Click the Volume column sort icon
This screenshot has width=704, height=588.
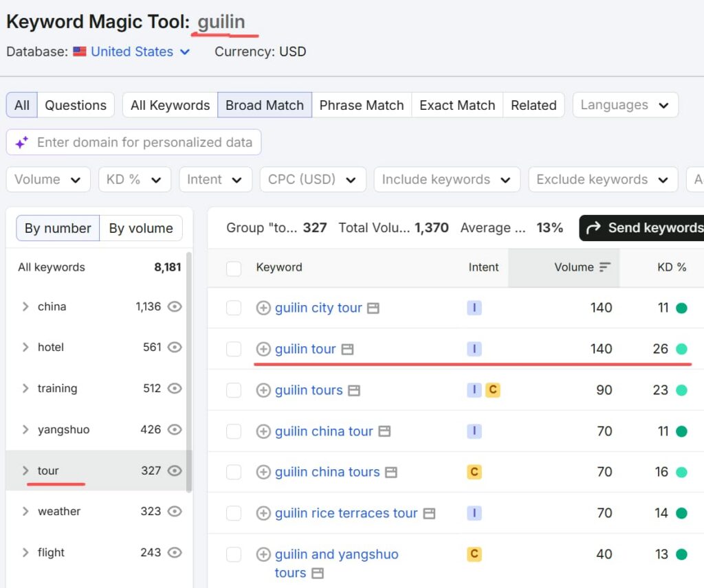[605, 267]
